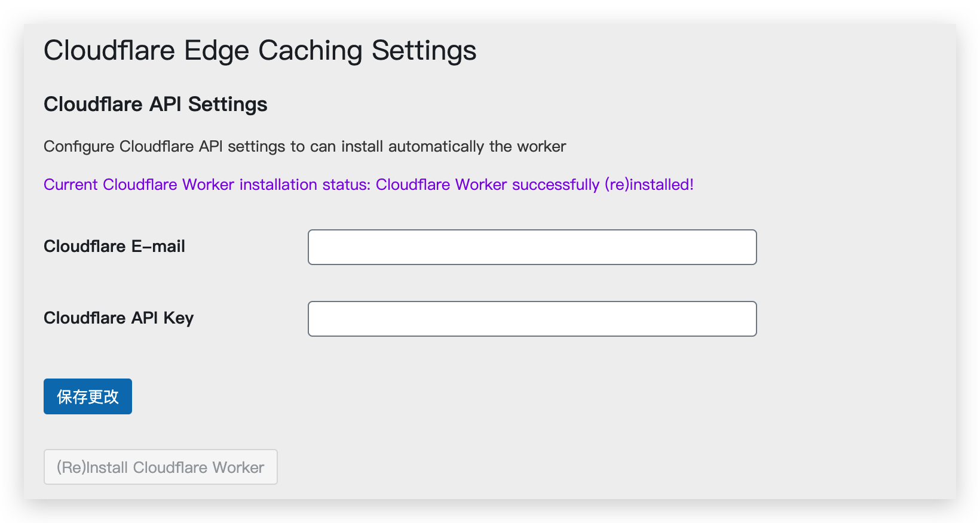The width and height of the screenshot is (980, 523).
Task: Click "successfully (re)installed!" in the status line
Action: pos(602,184)
